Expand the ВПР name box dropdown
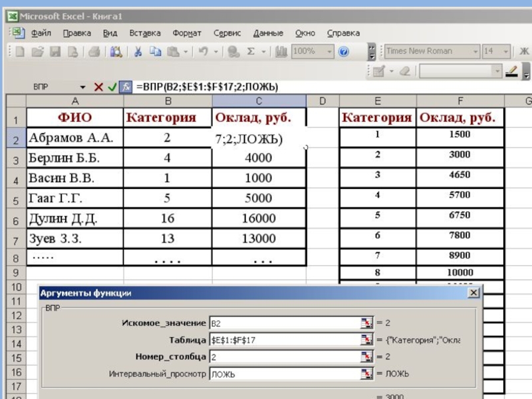This screenshot has height=399, width=532. (x=83, y=87)
